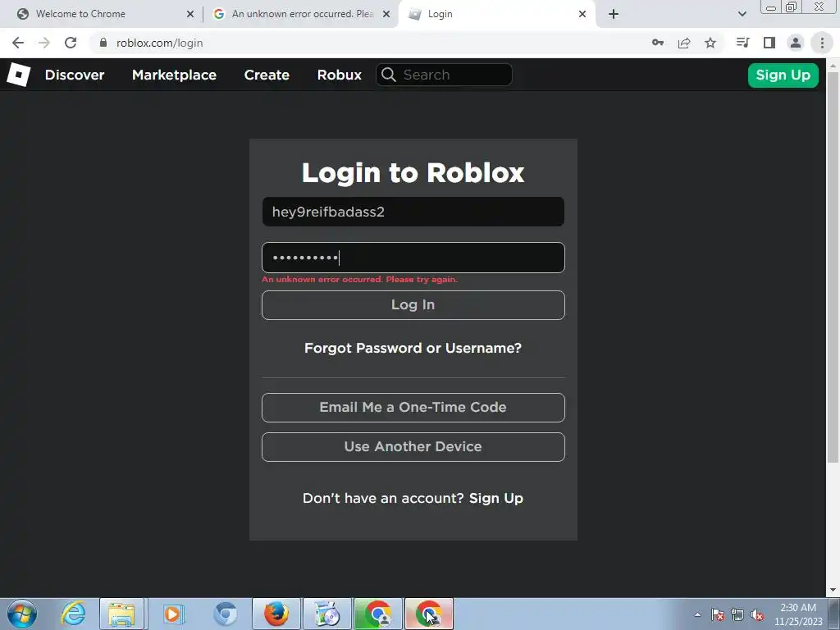This screenshot has width=840, height=630.
Task: Click the password field
Action: (413, 258)
